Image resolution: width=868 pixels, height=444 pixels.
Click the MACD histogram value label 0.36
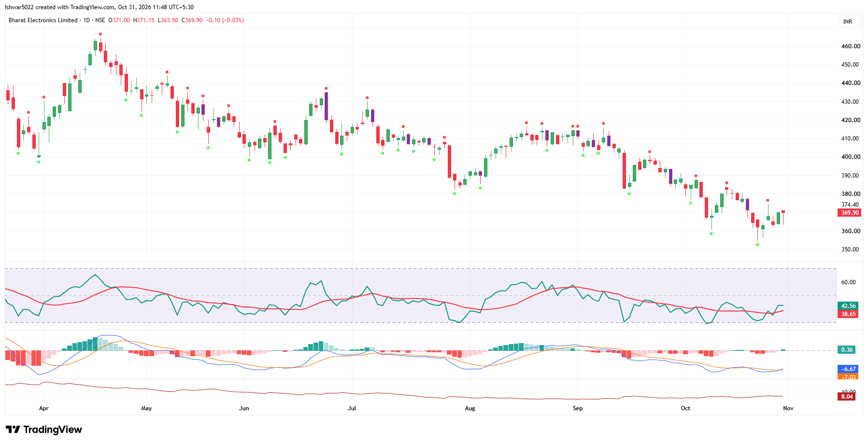pyautogui.click(x=847, y=350)
